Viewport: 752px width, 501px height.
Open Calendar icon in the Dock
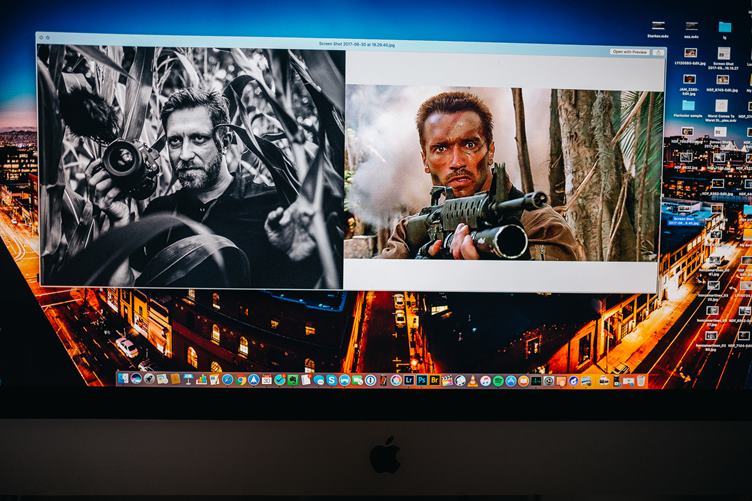pos(267,380)
